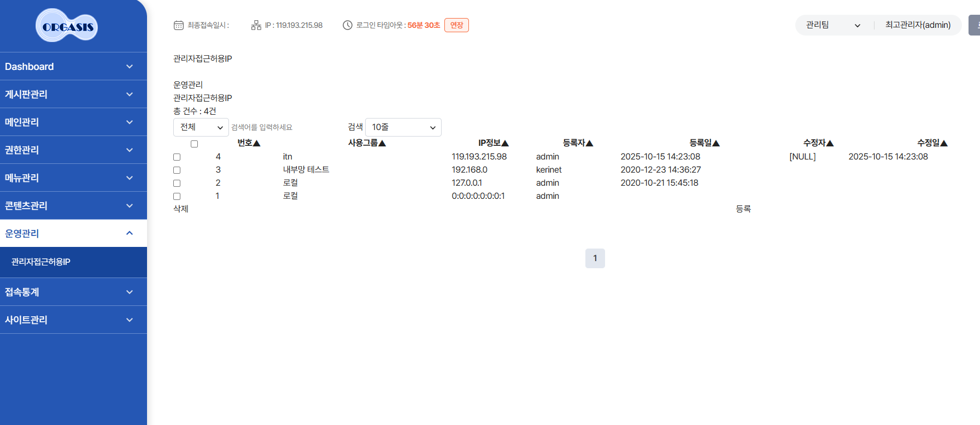
Task: Open the 관리팀 team dropdown
Action: [x=832, y=25]
